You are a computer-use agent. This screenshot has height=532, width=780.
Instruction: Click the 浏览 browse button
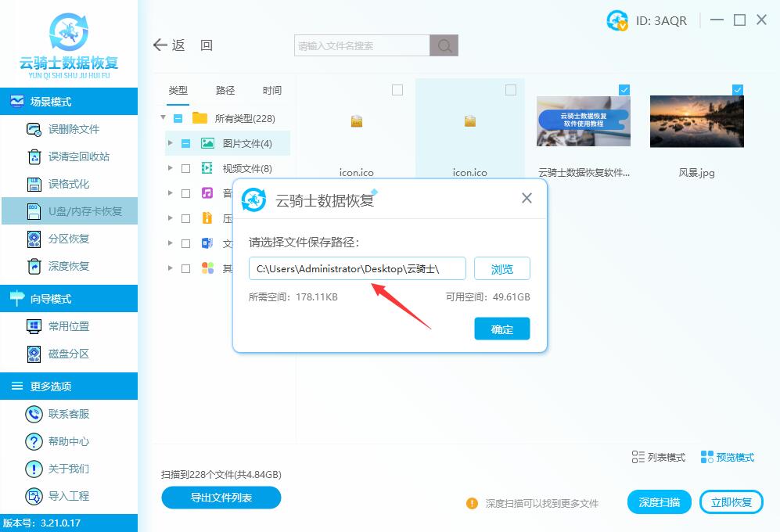click(x=501, y=269)
